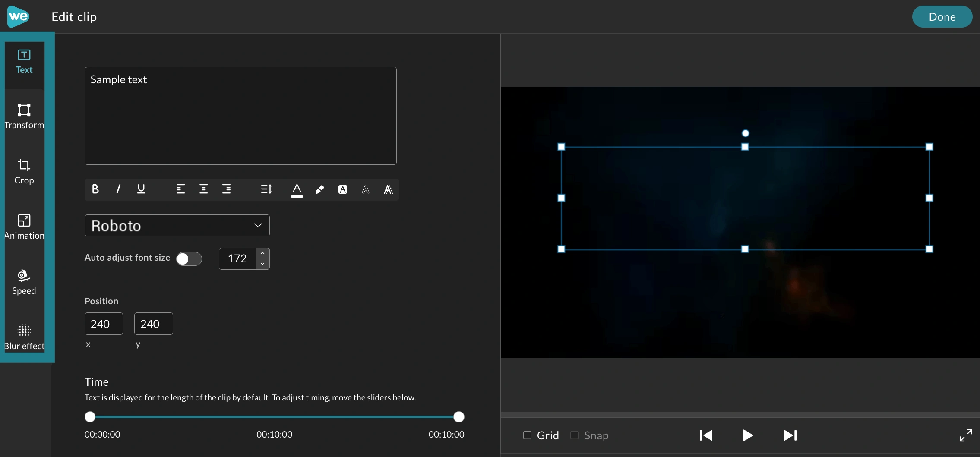Click the X position field

coord(104,324)
